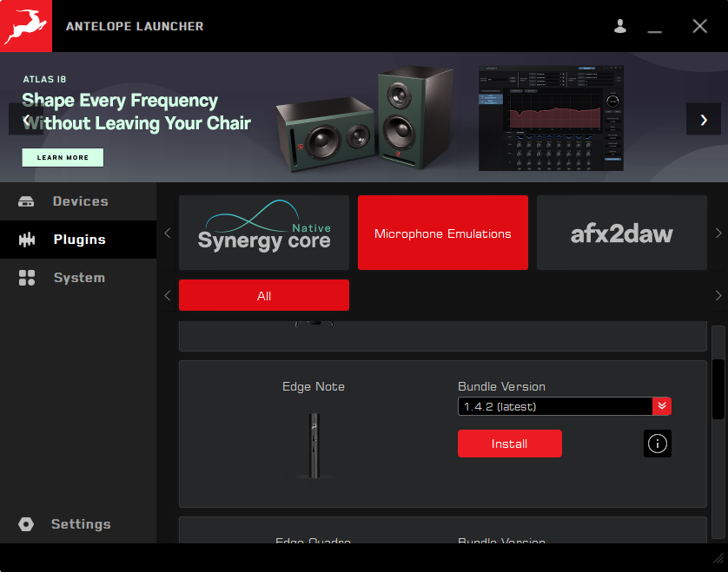The width and height of the screenshot is (728, 572).
Task: Click the Edge Note microphone thumbnail
Action: coord(314,446)
